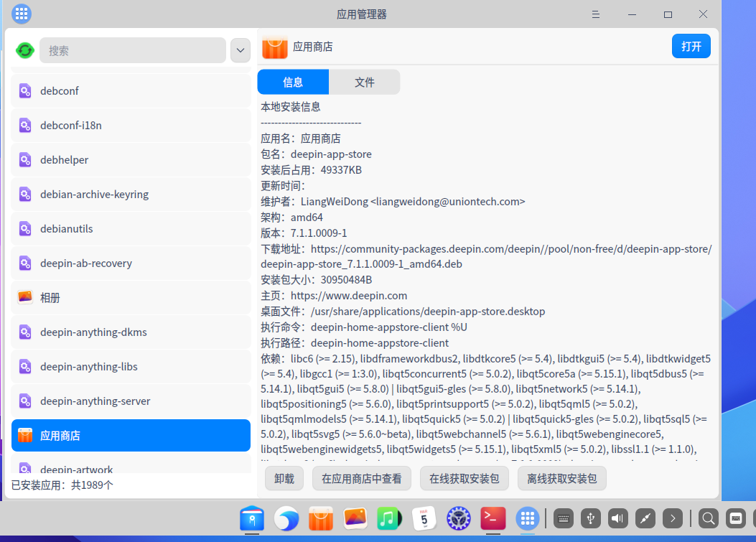
Task: Click the 已安装应用: 共1989个 status text
Action: (62, 485)
